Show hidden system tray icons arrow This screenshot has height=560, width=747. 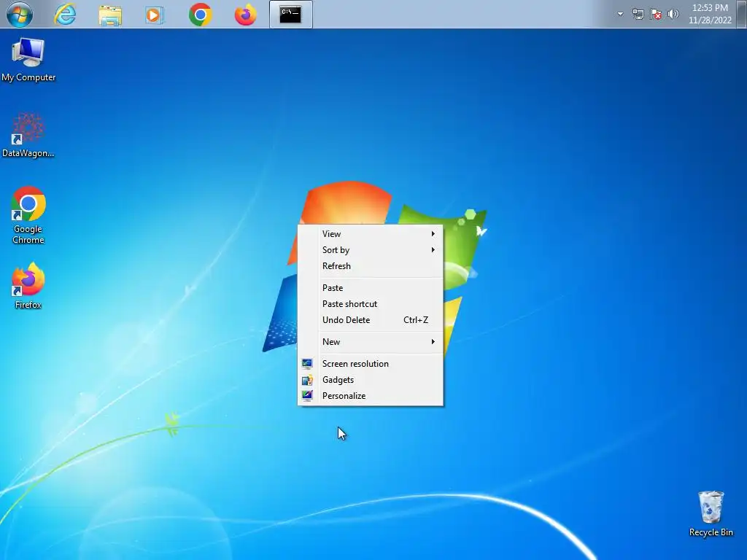coord(620,14)
